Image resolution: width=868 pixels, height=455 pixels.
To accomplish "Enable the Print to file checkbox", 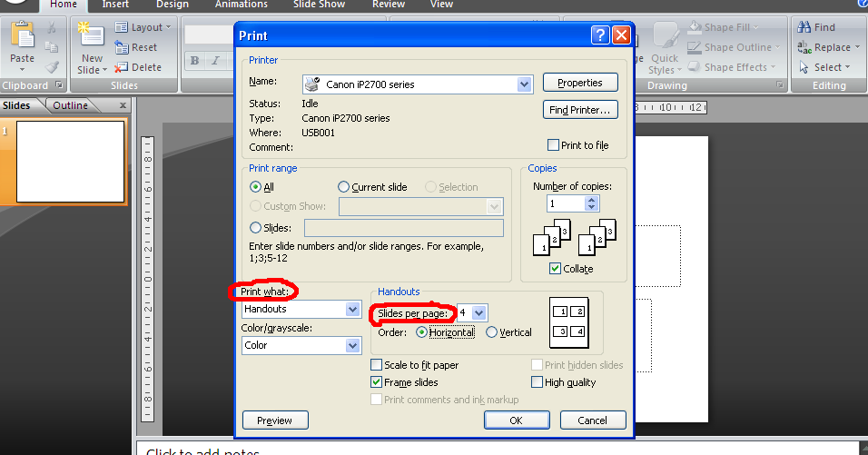I will coord(553,145).
